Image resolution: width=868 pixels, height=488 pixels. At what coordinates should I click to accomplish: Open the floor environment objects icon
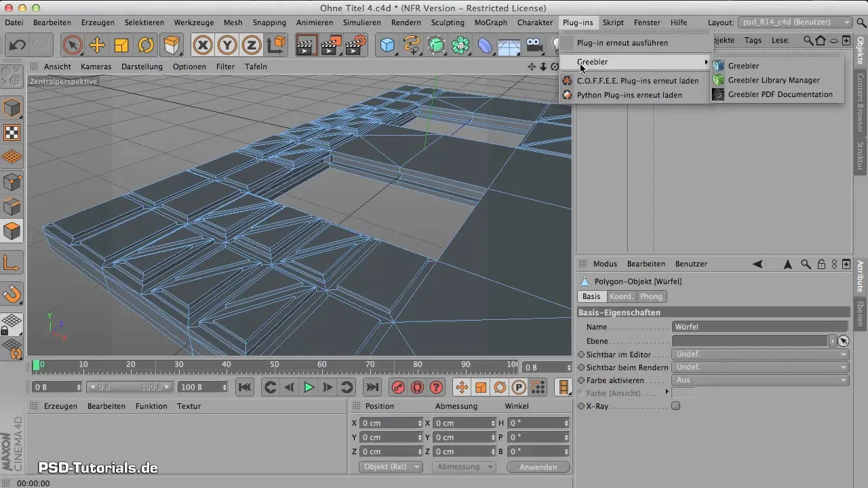(x=509, y=45)
